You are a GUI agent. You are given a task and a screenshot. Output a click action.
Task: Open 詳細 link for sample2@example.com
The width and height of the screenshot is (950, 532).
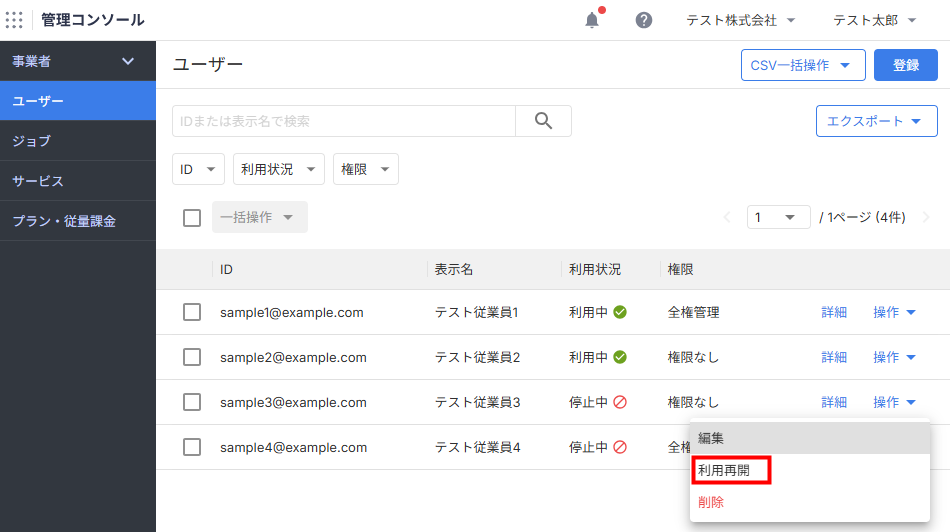tap(834, 357)
